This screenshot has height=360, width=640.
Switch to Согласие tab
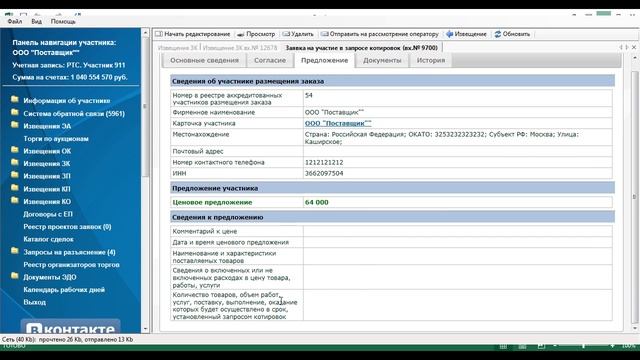coord(270,60)
